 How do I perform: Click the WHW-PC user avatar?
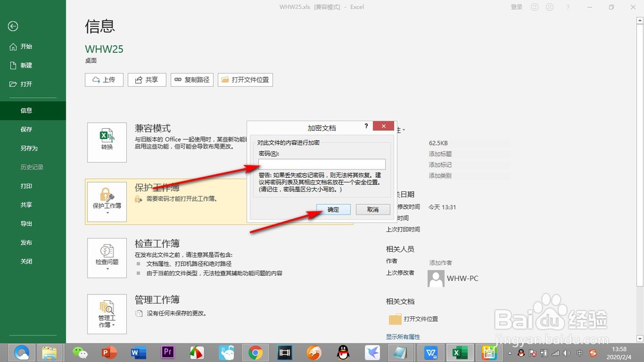436,278
